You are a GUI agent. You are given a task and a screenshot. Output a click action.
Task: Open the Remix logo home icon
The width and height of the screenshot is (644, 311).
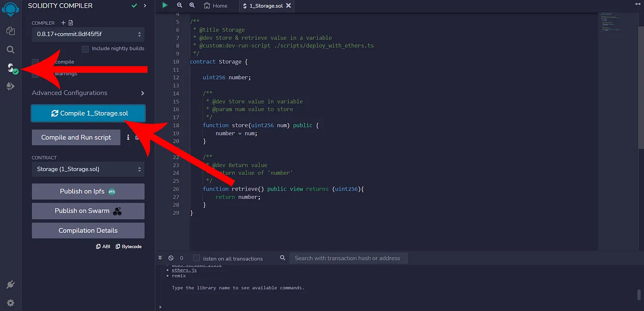pyautogui.click(x=11, y=10)
